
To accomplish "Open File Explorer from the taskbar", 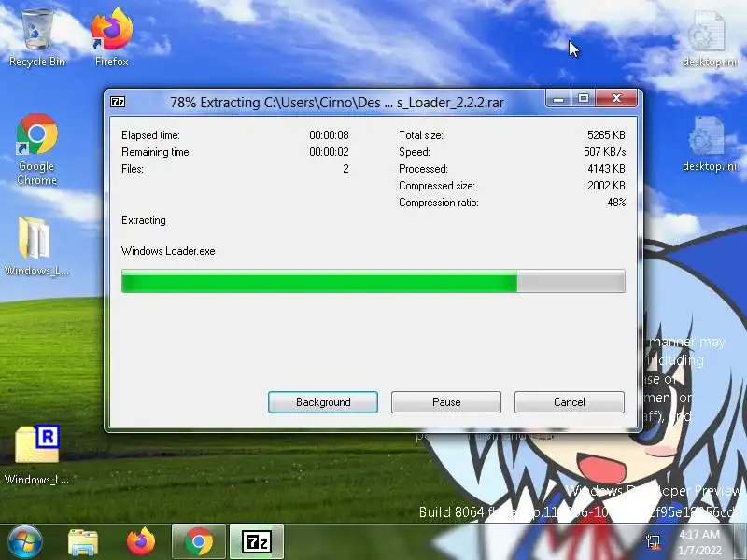I will click(83, 542).
